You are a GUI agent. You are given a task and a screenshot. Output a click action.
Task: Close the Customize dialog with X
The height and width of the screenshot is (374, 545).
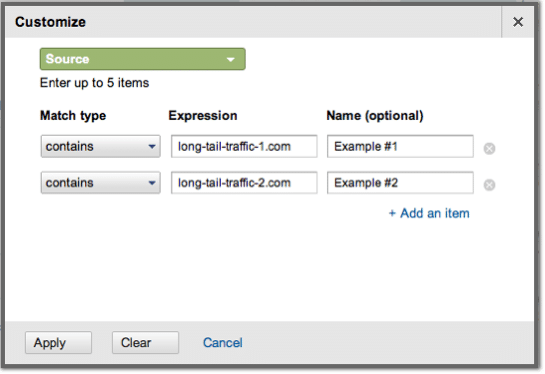[x=518, y=22]
